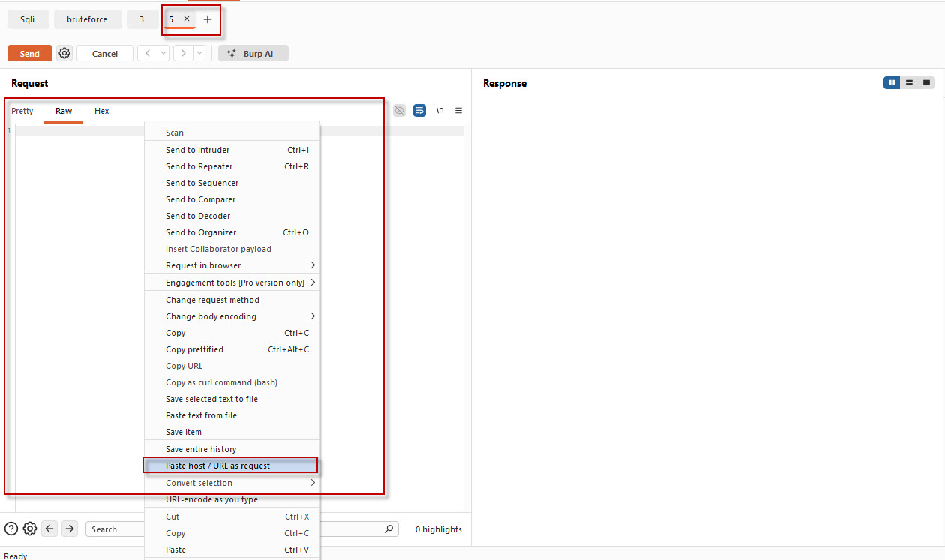This screenshot has height=560, width=945.
Task: Switch to side-by-side response layout
Action: pos(892,82)
